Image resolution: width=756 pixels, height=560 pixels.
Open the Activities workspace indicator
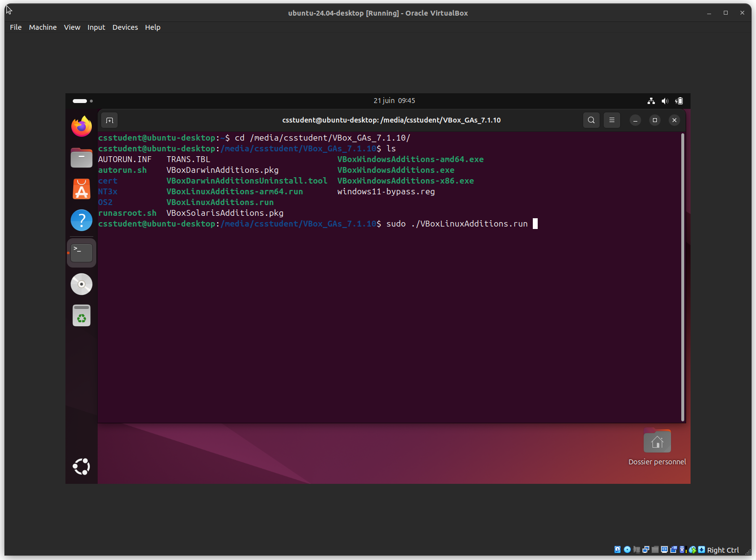pos(82,101)
